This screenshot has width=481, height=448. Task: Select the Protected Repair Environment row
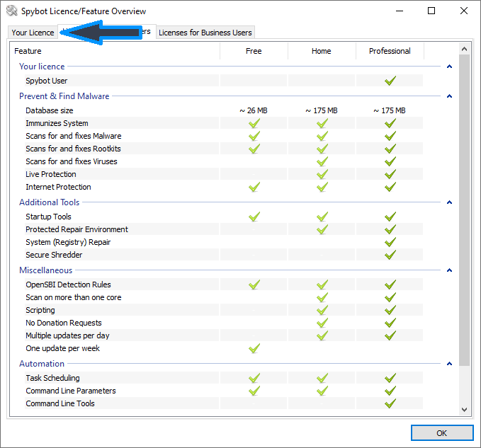pos(224,229)
